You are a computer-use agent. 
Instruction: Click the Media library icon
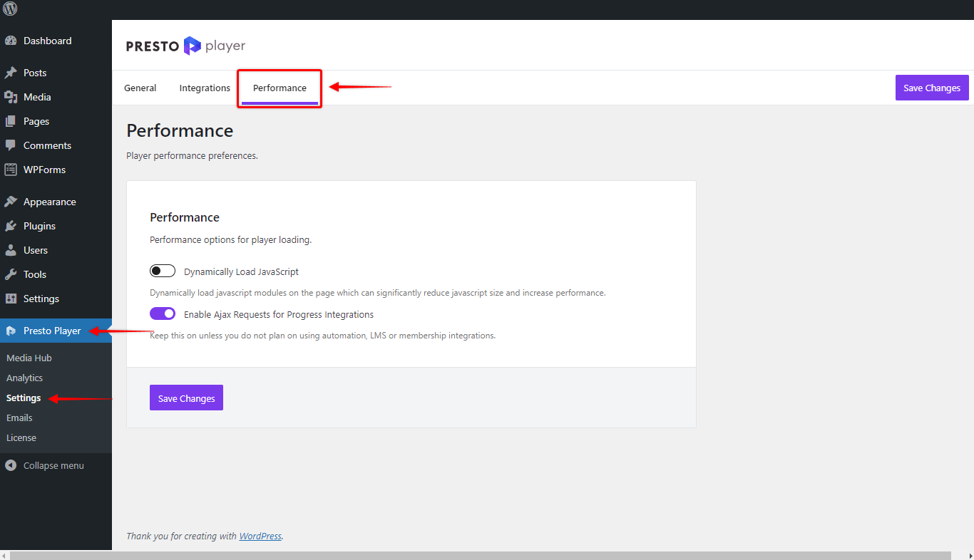point(11,97)
